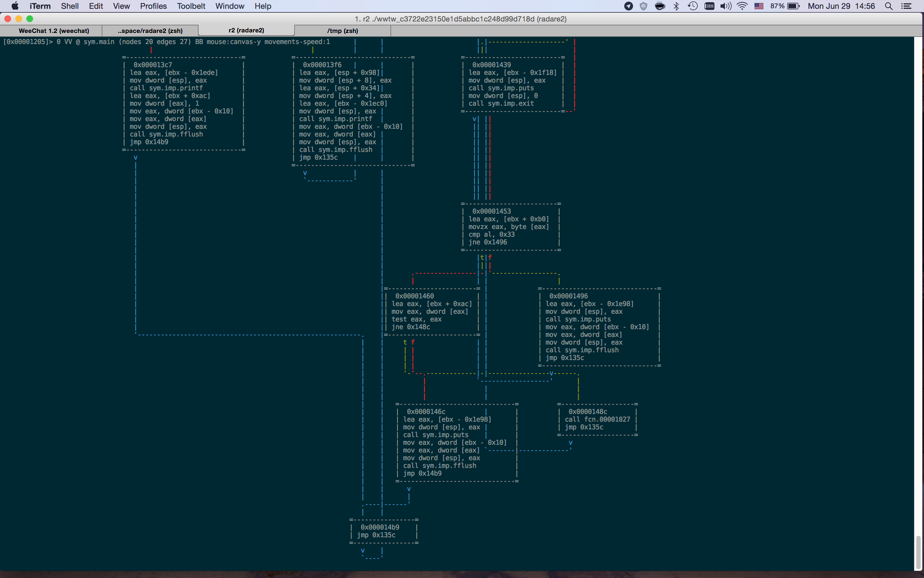Select graph node address 0x000013f6
The height and width of the screenshot is (578, 924).
pyautogui.click(x=322, y=65)
